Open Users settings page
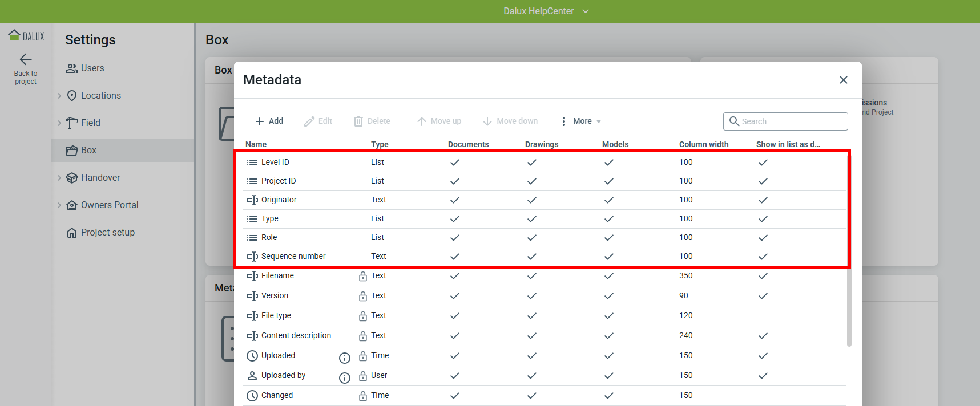 click(92, 68)
